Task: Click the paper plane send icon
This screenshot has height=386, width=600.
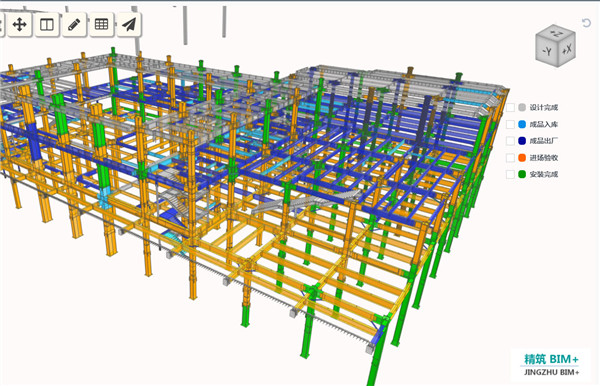Action: click(x=129, y=25)
